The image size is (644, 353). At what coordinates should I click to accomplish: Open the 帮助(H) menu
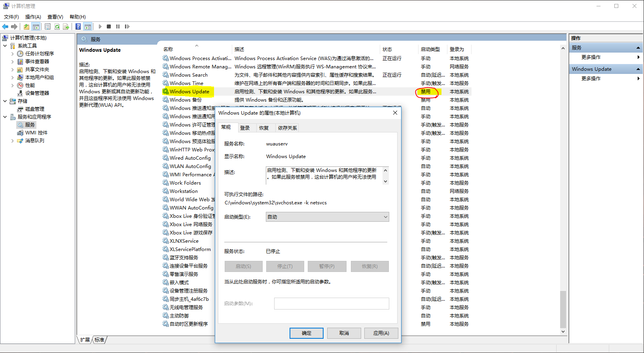[78, 17]
